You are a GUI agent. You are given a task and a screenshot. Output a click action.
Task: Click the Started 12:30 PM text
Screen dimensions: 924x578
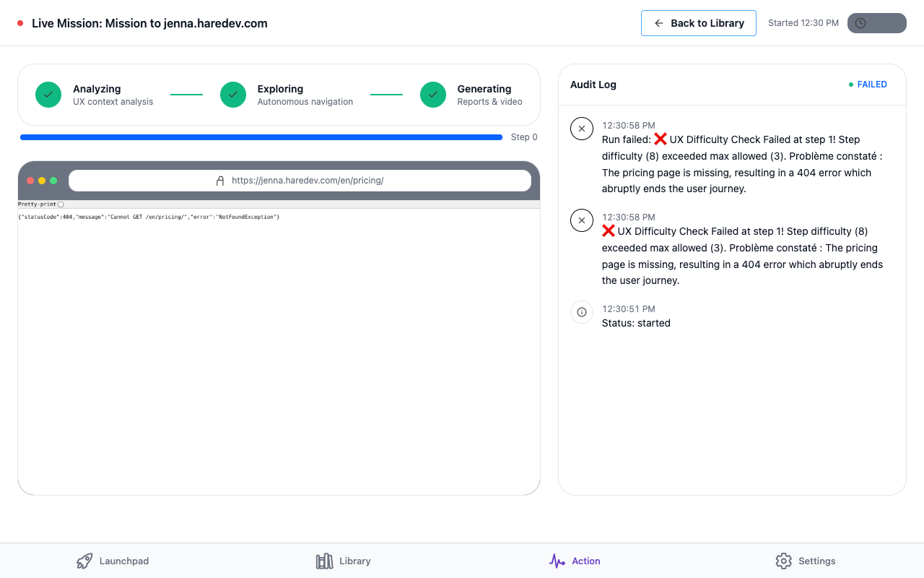[x=803, y=23]
